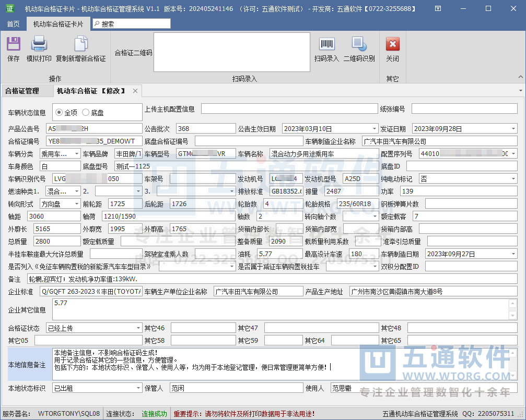The image size is (526, 420).
Task: Switch to the 首页 tab
Action: [13, 24]
